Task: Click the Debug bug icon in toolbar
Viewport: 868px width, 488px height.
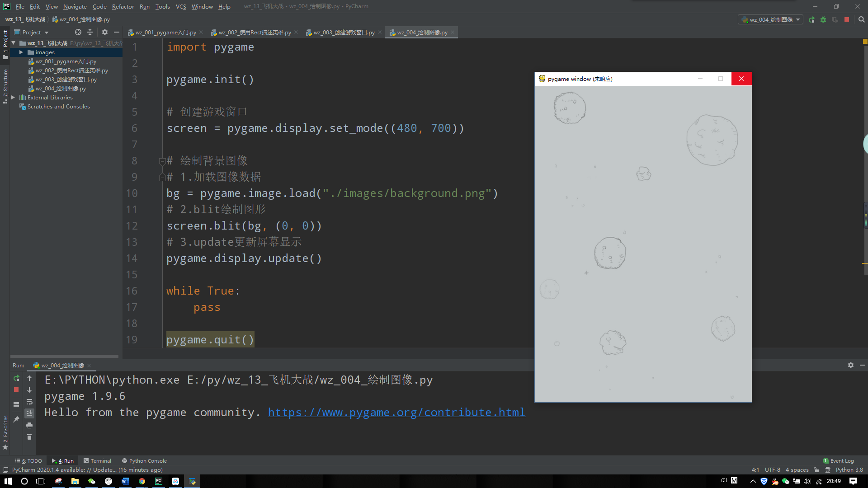Action: (823, 19)
